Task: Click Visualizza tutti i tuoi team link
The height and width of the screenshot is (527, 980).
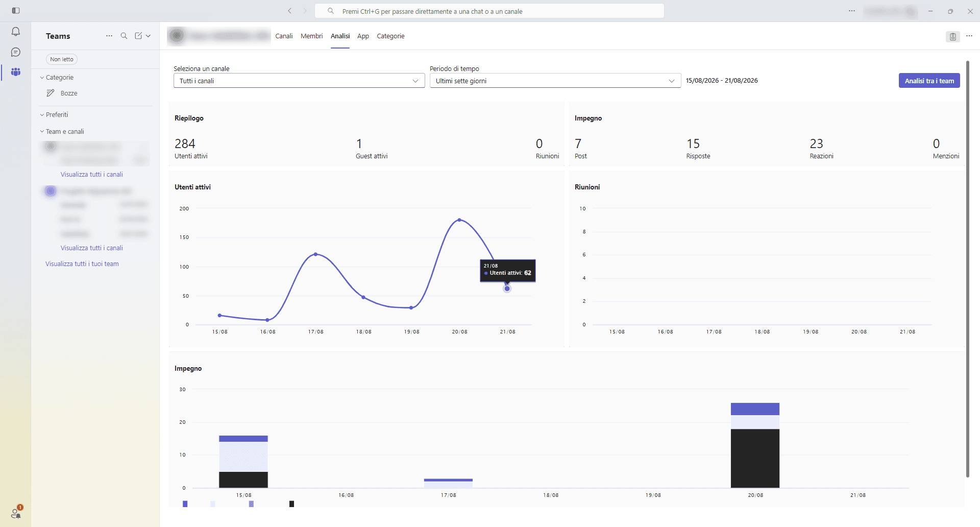Action: (82, 263)
